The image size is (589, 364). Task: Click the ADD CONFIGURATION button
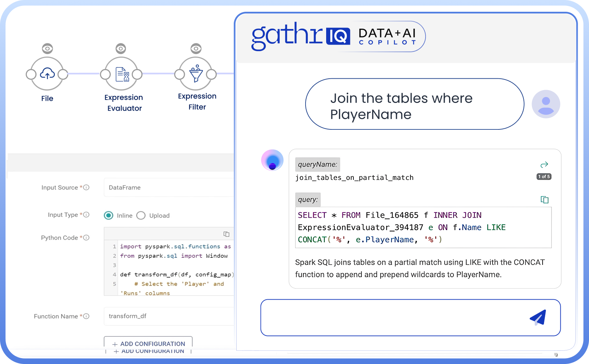click(148, 343)
